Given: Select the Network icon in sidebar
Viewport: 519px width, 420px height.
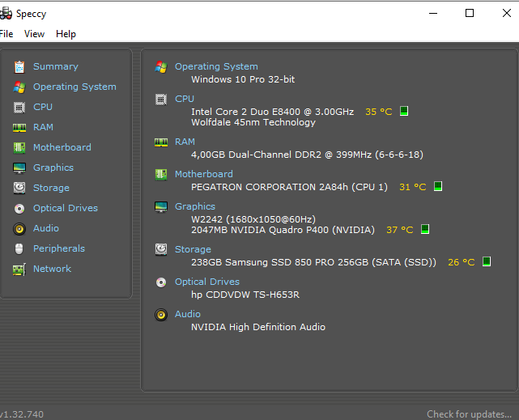Looking at the screenshot, I should click(19, 269).
